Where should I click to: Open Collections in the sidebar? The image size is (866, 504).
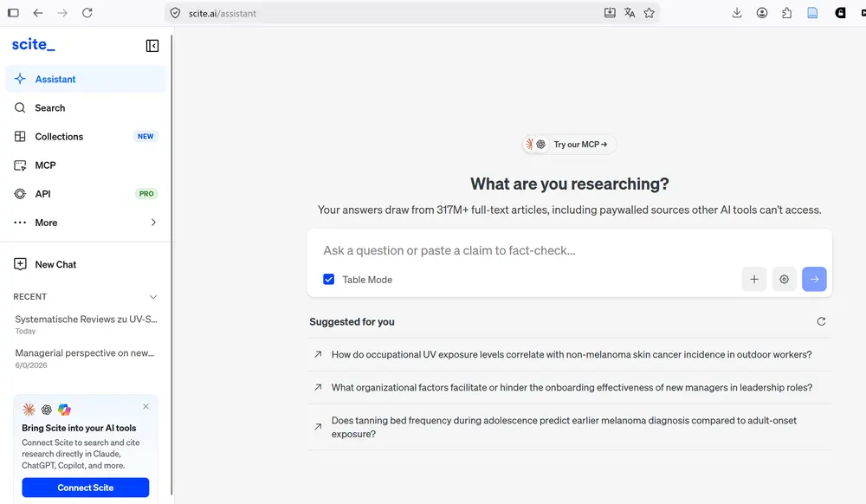(86, 136)
